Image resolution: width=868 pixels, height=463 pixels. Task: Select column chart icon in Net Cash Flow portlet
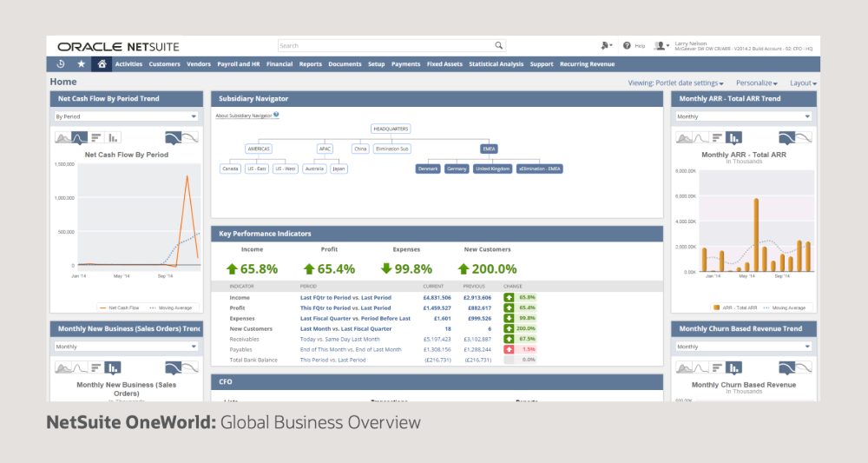(x=113, y=137)
